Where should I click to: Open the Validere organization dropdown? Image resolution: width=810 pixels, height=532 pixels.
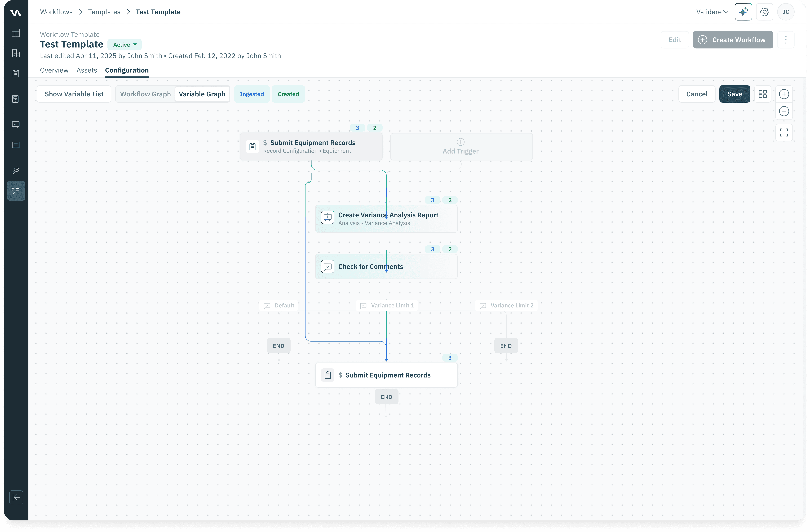712,12
